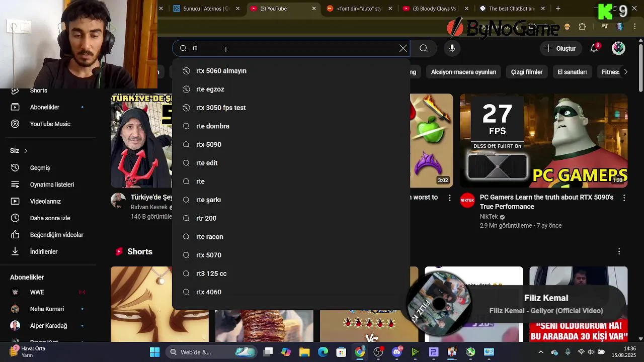Image resolution: width=644 pixels, height=362 pixels.
Task: Open the Shorts section options menu
Action: click(x=619, y=251)
